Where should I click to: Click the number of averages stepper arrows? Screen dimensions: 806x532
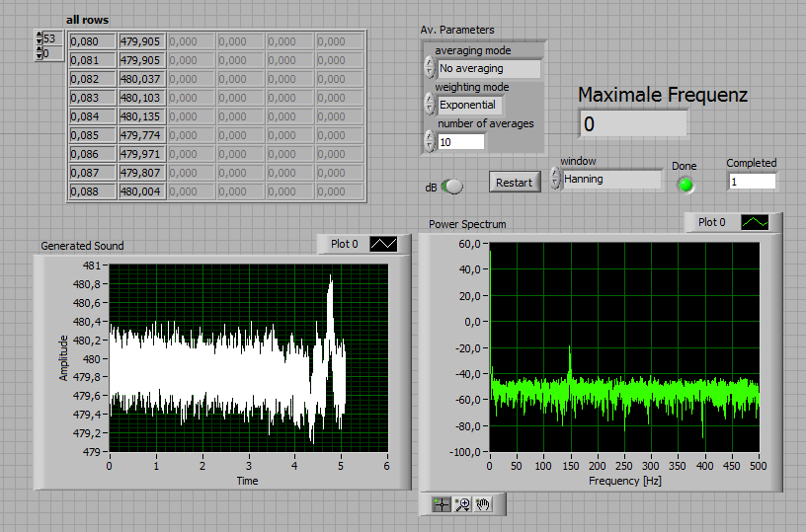(429, 141)
